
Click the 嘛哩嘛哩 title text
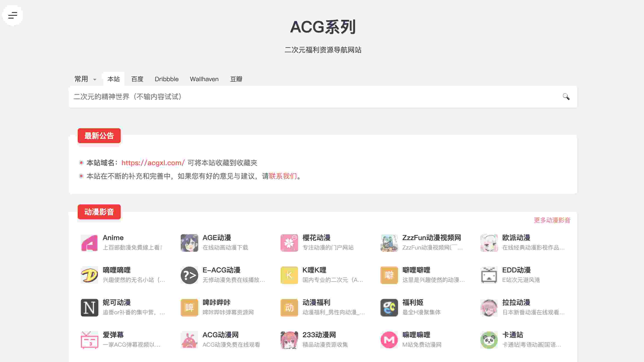416,335
